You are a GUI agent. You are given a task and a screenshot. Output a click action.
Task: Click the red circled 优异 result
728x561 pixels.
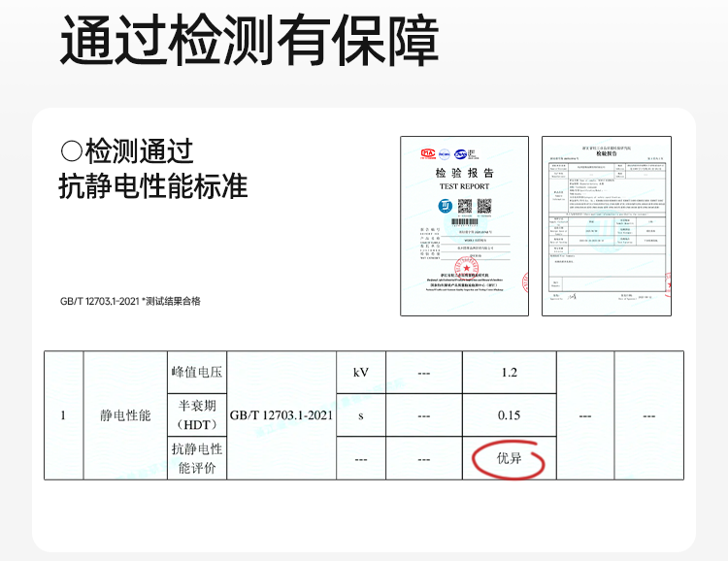point(509,458)
